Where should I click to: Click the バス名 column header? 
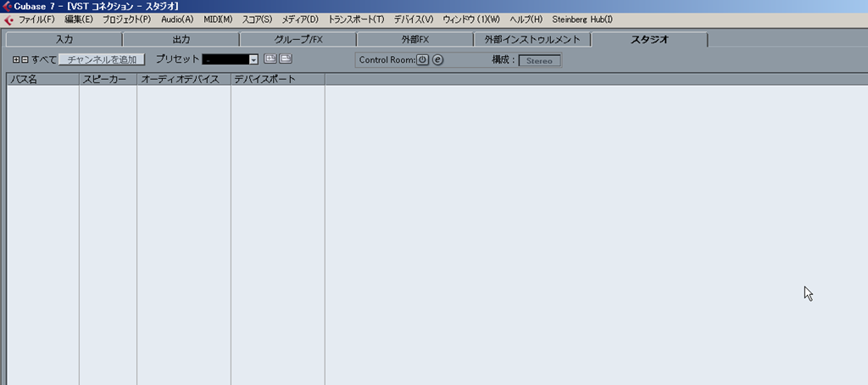click(x=43, y=79)
